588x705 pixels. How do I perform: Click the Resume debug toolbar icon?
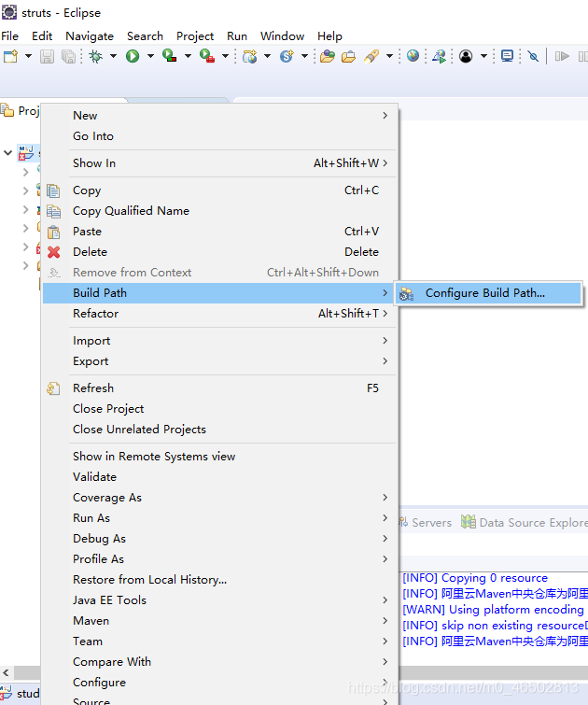[x=562, y=56]
